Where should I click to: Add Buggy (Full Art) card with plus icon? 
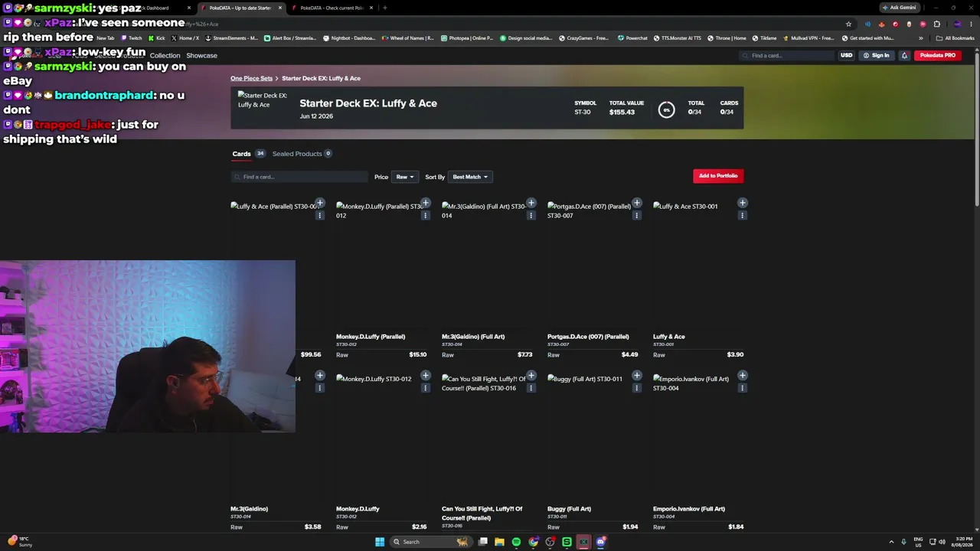click(637, 375)
